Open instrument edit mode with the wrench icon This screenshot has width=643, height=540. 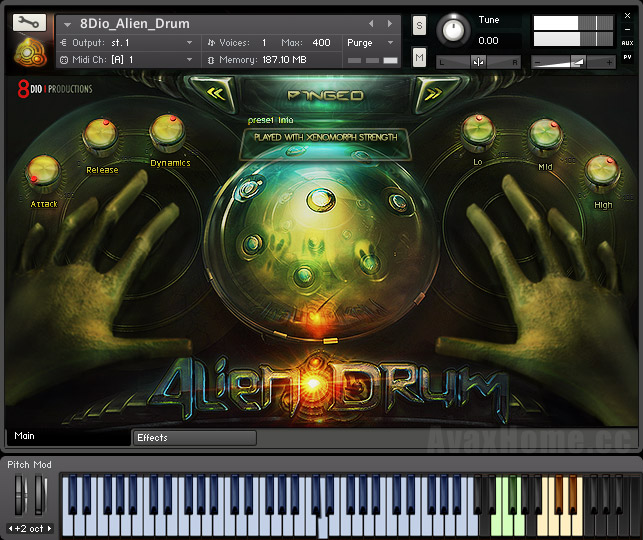(x=29, y=22)
